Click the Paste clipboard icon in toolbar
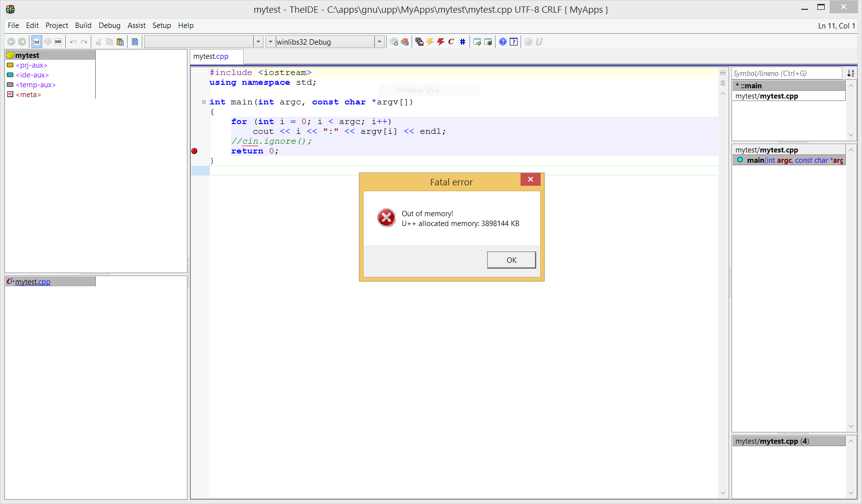This screenshot has width=862, height=504. (120, 42)
